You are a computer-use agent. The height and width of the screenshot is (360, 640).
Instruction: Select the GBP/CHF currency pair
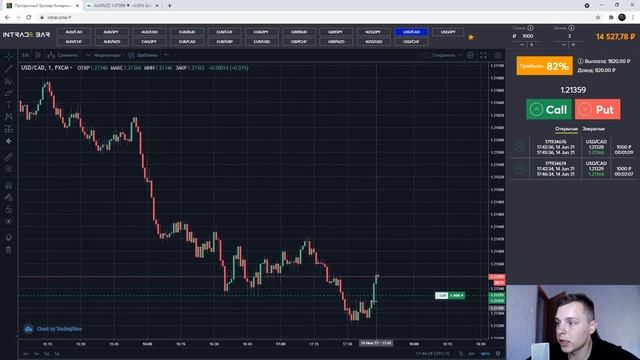299,42
